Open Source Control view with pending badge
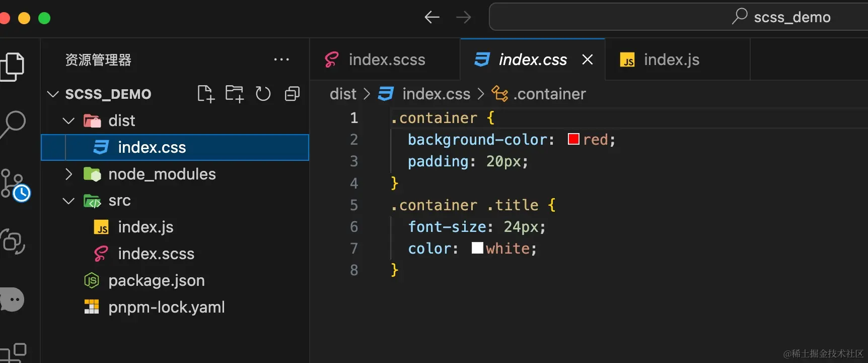Image resolution: width=868 pixels, height=363 pixels. point(15,185)
